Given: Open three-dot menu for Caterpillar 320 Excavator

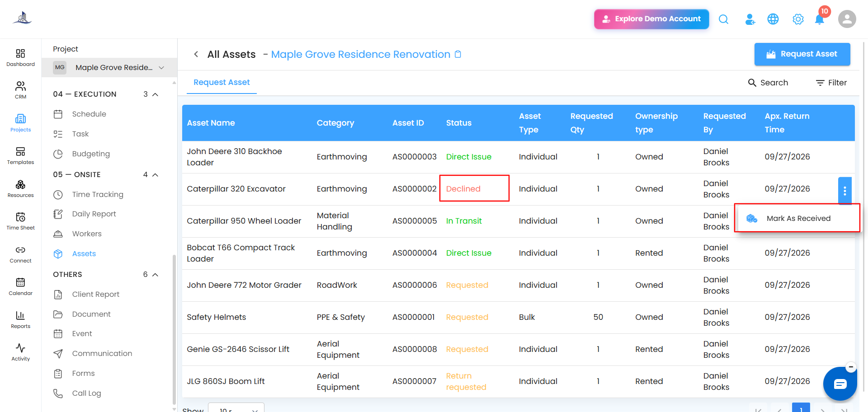Looking at the screenshot, I should pyautogui.click(x=844, y=191).
